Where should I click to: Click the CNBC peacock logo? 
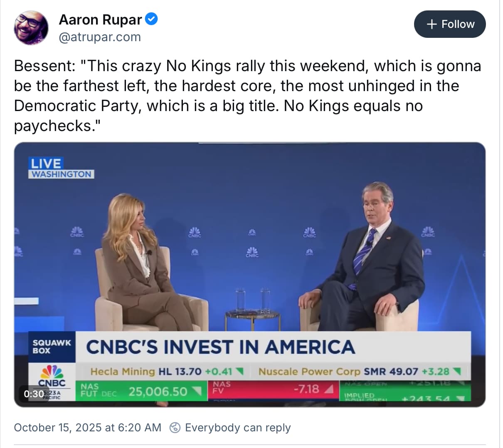(x=52, y=374)
